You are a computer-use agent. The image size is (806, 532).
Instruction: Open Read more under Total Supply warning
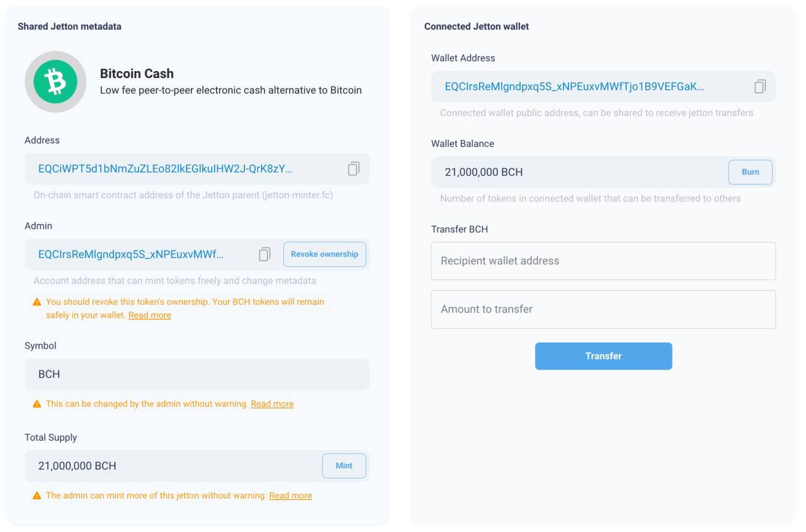pyautogui.click(x=290, y=496)
